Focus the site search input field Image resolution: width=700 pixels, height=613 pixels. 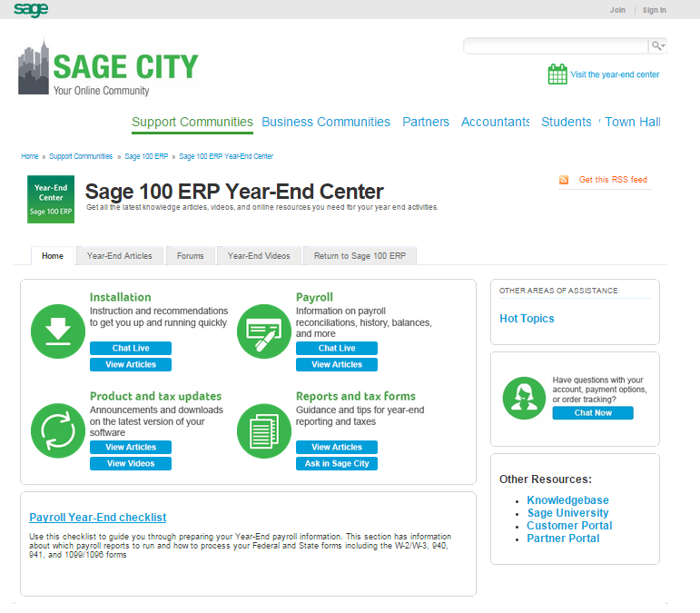pyautogui.click(x=557, y=45)
